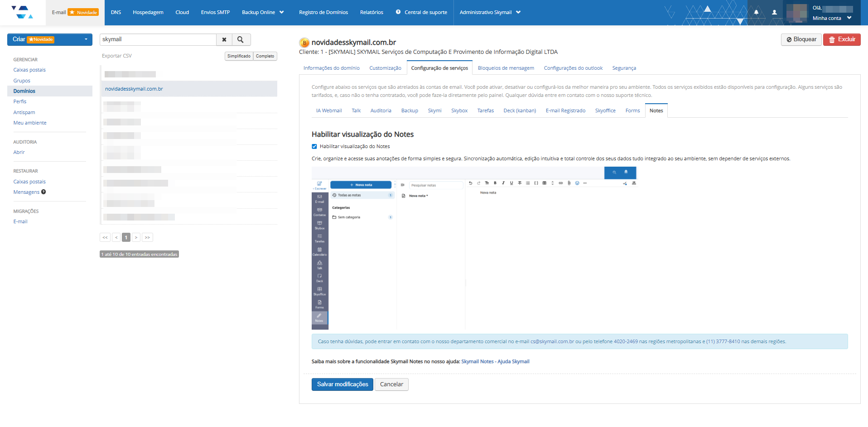Clear the search field with X icon
868x427 pixels.
pos(224,40)
